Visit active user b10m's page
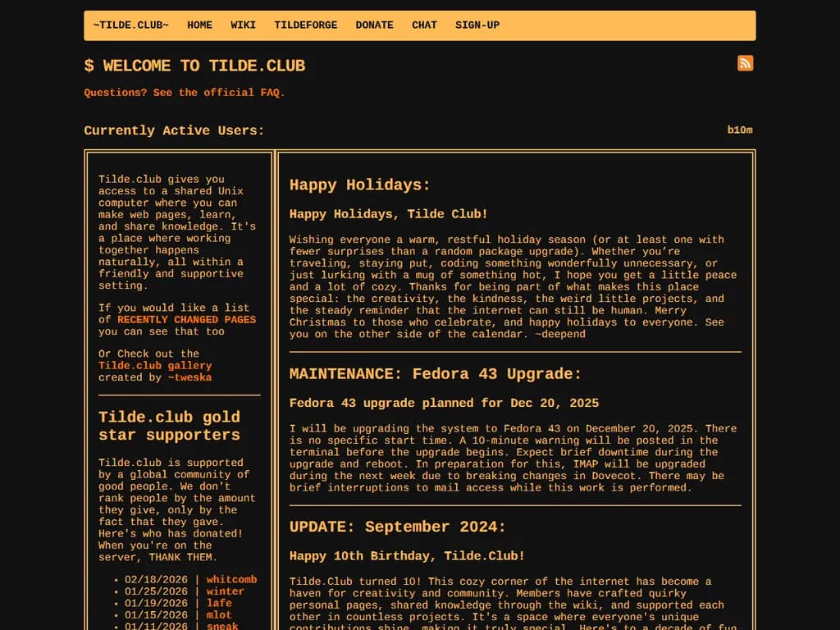 click(739, 130)
